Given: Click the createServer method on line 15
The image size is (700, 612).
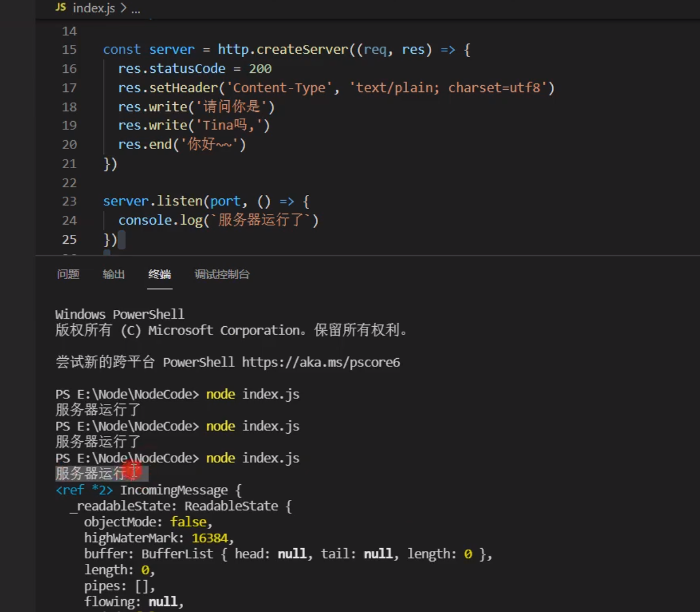Looking at the screenshot, I should (x=302, y=49).
